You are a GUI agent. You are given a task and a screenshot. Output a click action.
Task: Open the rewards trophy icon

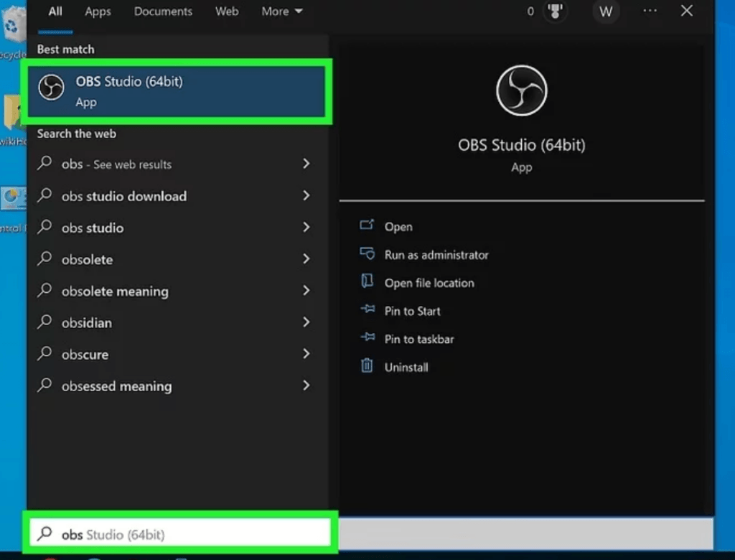(x=555, y=11)
